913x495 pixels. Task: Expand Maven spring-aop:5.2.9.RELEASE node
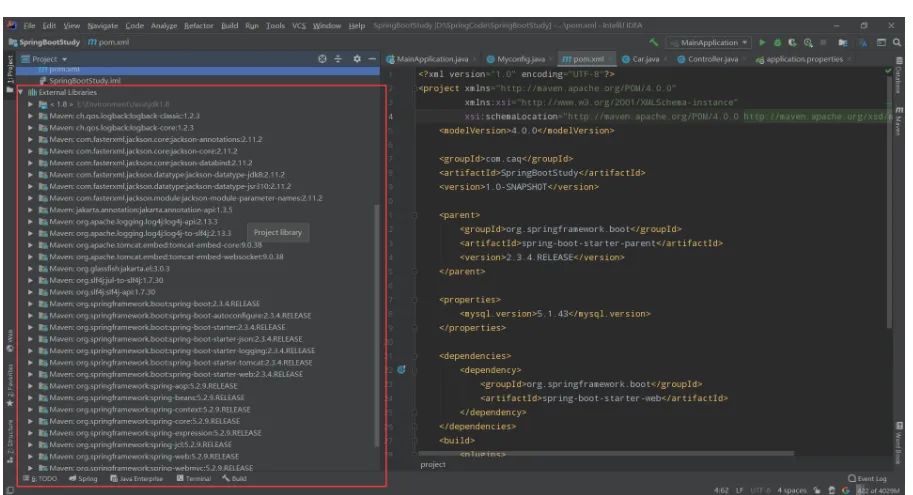point(30,386)
